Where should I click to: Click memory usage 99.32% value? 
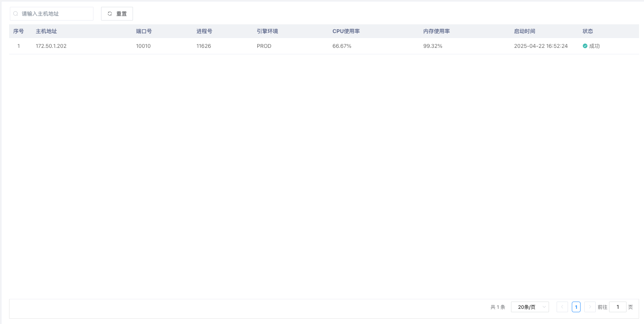433,46
